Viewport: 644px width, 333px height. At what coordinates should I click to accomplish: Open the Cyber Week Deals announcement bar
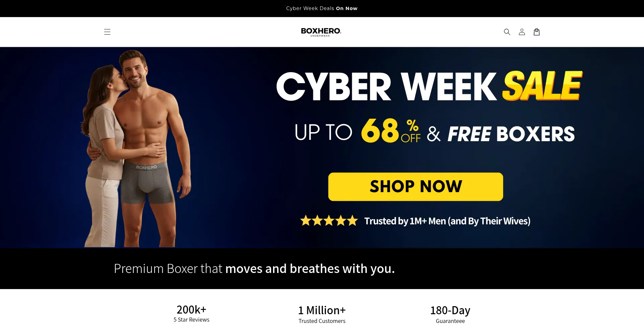point(322,8)
